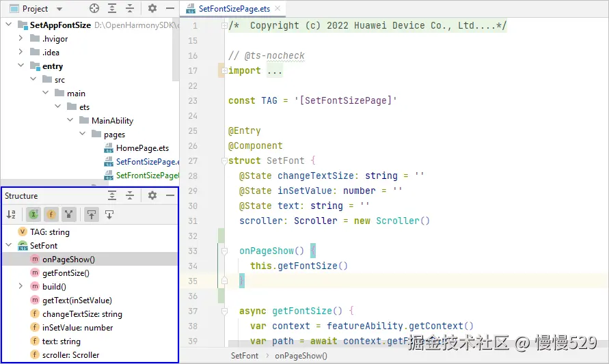Select getText(inSetValue) in Structure
This screenshot has width=609, height=364.
pos(77,300)
